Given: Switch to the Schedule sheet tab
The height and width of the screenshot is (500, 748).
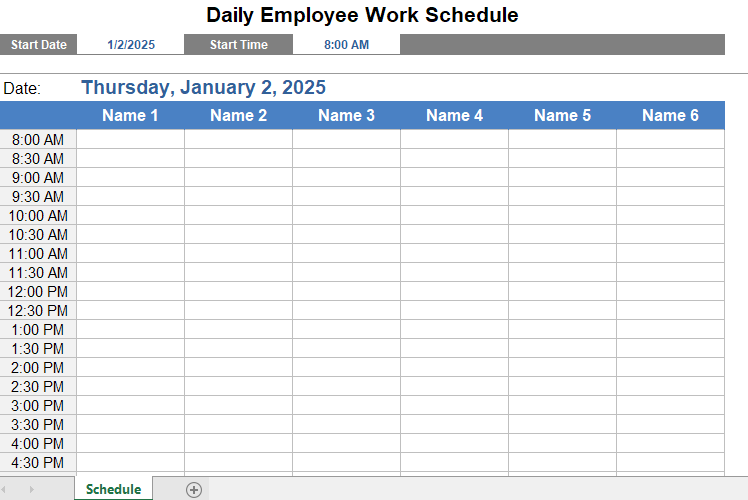Looking at the screenshot, I should coord(114,489).
